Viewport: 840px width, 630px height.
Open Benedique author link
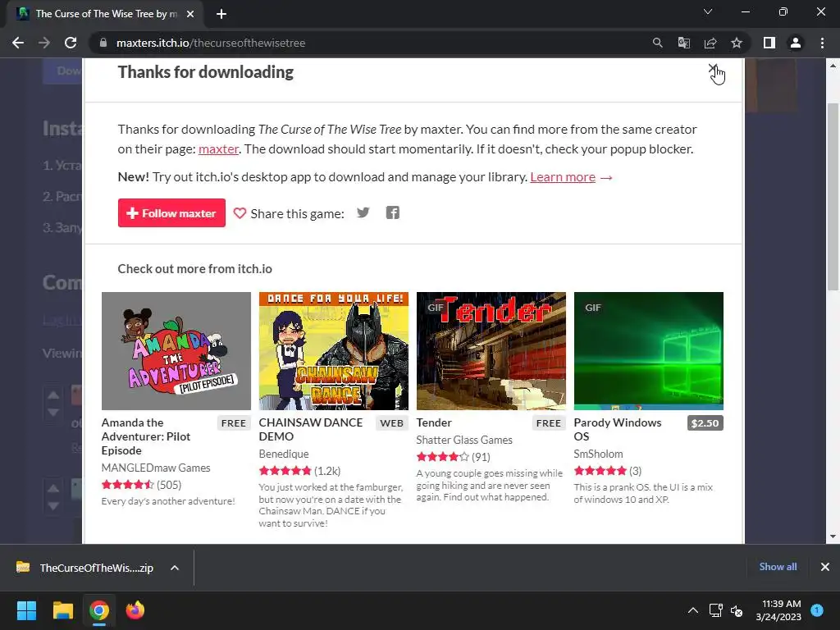click(x=284, y=454)
